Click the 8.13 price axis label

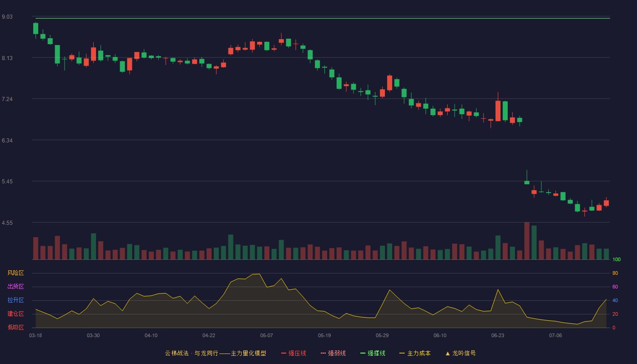point(7,58)
